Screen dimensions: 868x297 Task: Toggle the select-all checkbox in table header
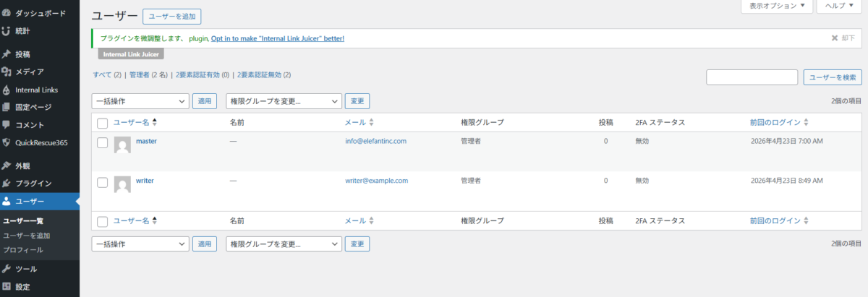(102, 123)
